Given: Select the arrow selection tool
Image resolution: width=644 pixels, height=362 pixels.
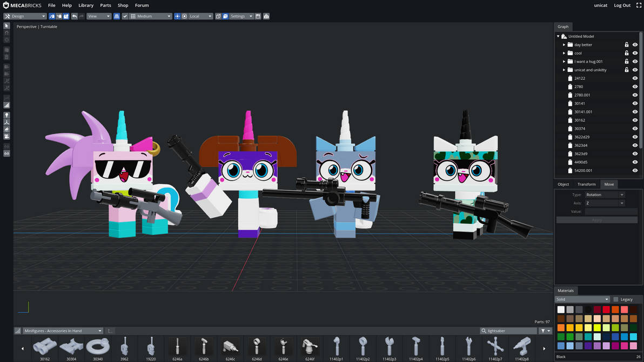Looking at the screenshot, I should 6,25.
